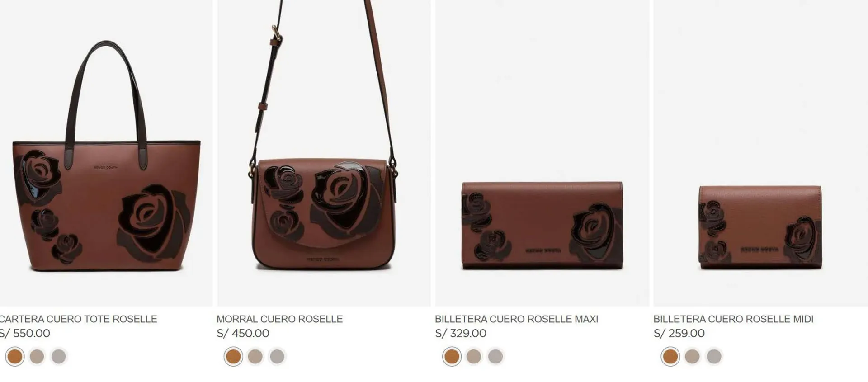Open BILLETERA CUERO ROSELLE MAXI link

(517, 319)
